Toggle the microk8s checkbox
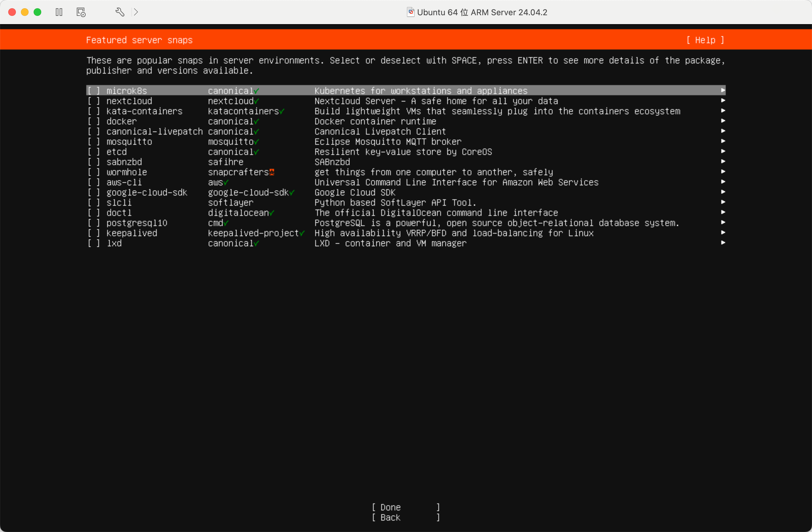This screenshot has width=812, height=532. [94, 91]
